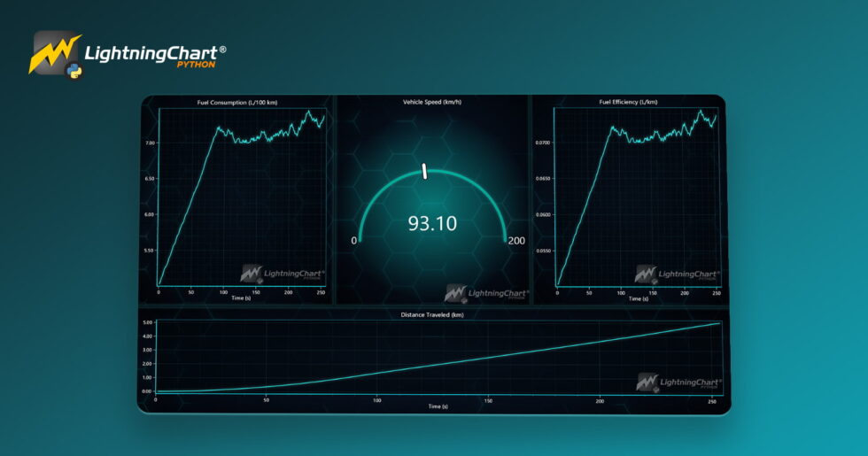This screenshot has width=868, height=456.
Task: Click the 250 time tick under Fuel Consumption chart
Action: (321, 292)
